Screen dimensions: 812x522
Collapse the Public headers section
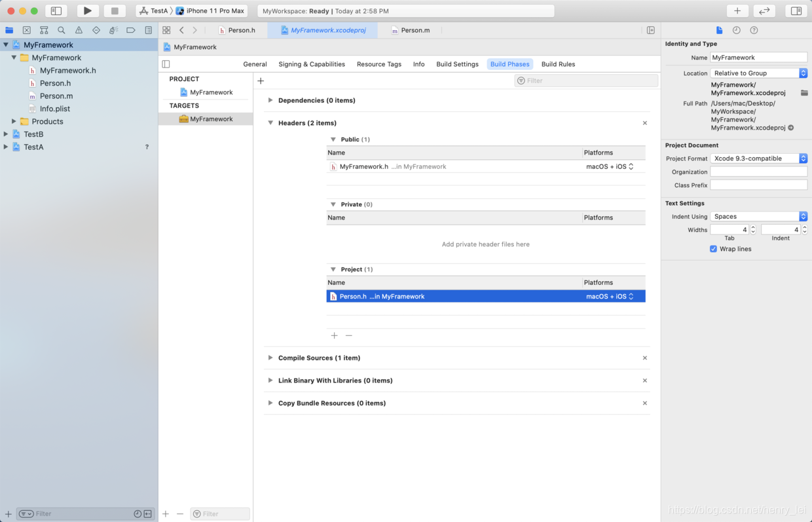click(333, 140)
